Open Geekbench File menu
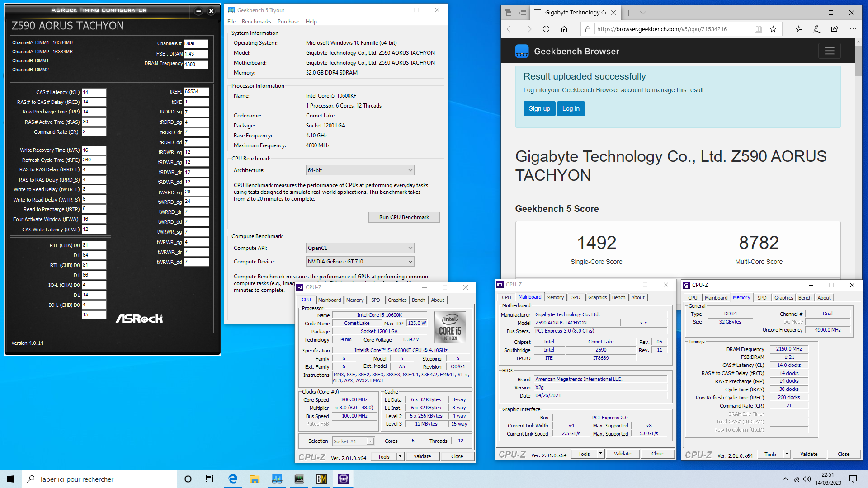The height and width of the screenshot is (488, 868). (x=231, y=22)
